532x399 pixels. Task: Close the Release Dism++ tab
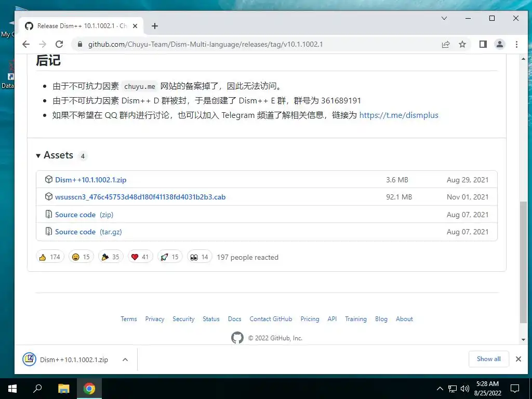[135, 26]
